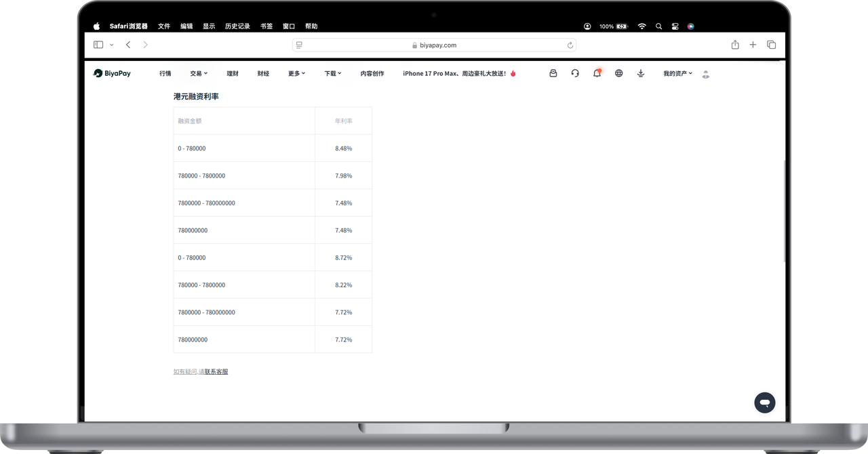Image resolution: width=868 pixels, height=454 pixels.
Task: Expand the 我的资产 dropdown
Action: click(677, 73)
